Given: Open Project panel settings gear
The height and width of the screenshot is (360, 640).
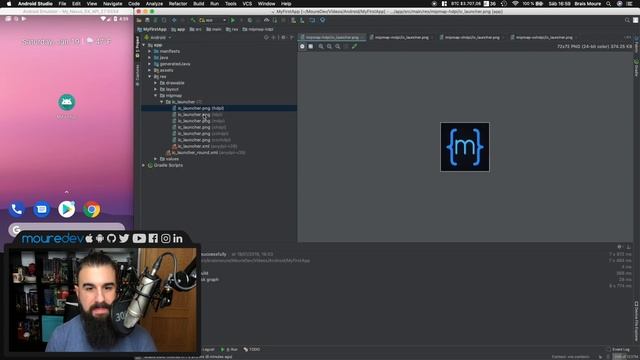Looking at the screenshot, I should point(283,38).
